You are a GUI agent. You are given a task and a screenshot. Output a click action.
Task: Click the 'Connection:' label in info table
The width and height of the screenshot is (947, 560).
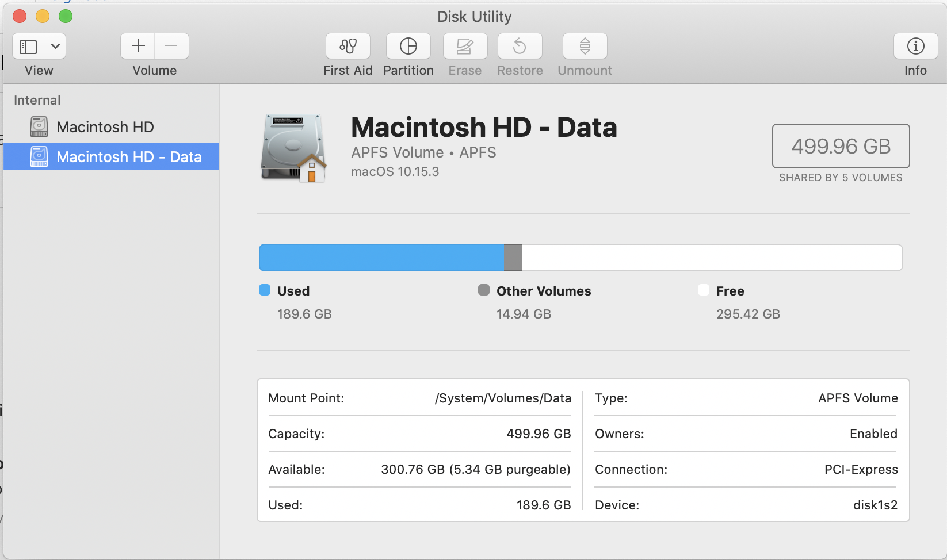pyautogui.click(x=631, y=470)
